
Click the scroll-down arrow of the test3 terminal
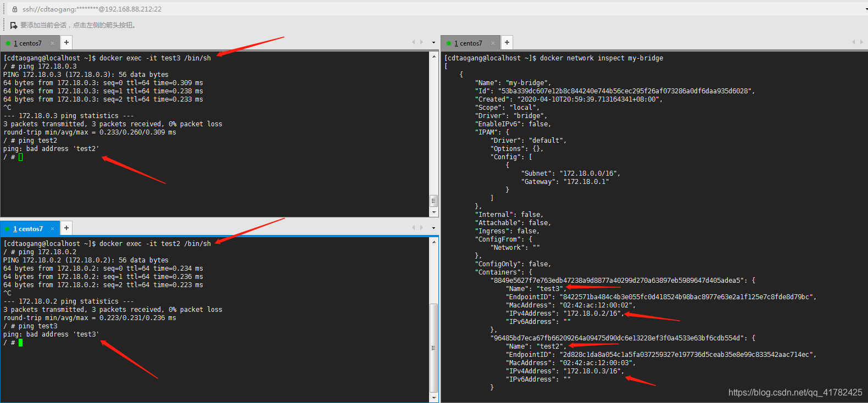(434, 212)
